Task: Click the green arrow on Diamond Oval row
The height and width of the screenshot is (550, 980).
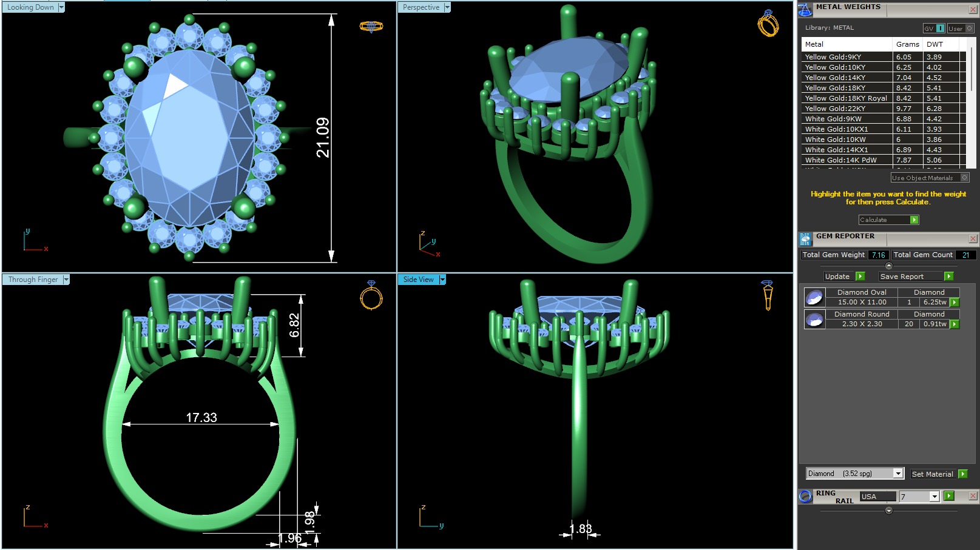Action: [x=955, y=302]
